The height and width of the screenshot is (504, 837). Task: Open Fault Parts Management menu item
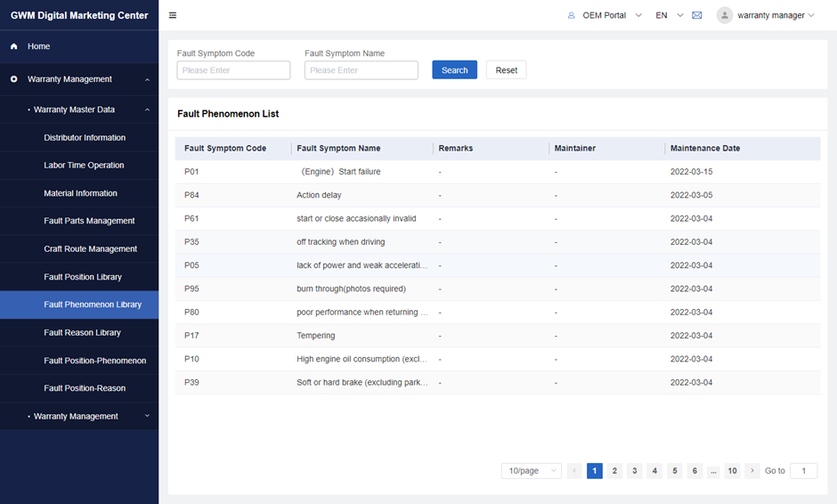79,221
